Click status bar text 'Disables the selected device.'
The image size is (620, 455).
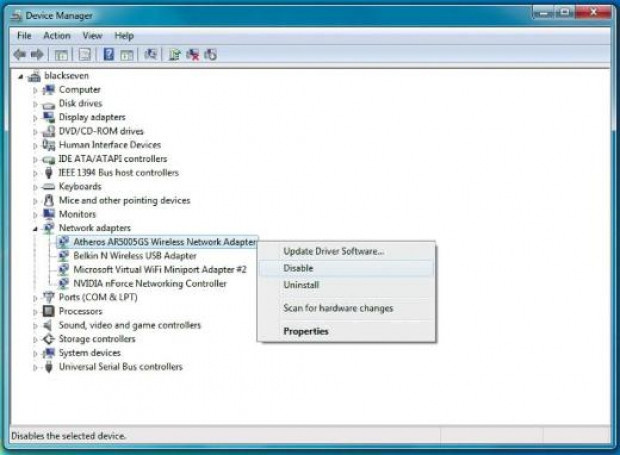click(68, 436)
